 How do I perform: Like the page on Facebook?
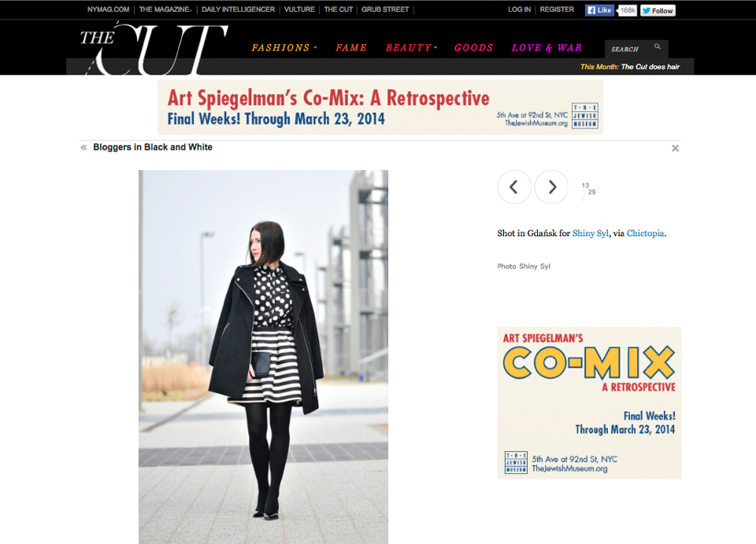coord(599,10)
